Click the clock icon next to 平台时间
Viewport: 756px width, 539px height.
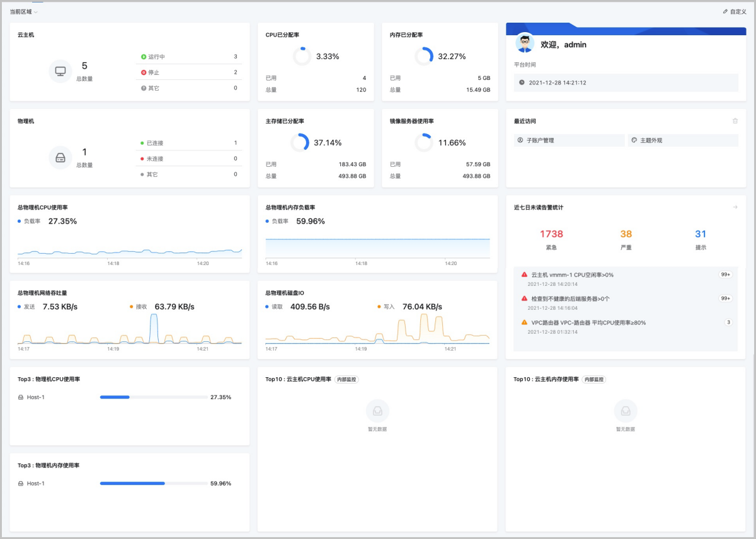click(x=520, y=82)
